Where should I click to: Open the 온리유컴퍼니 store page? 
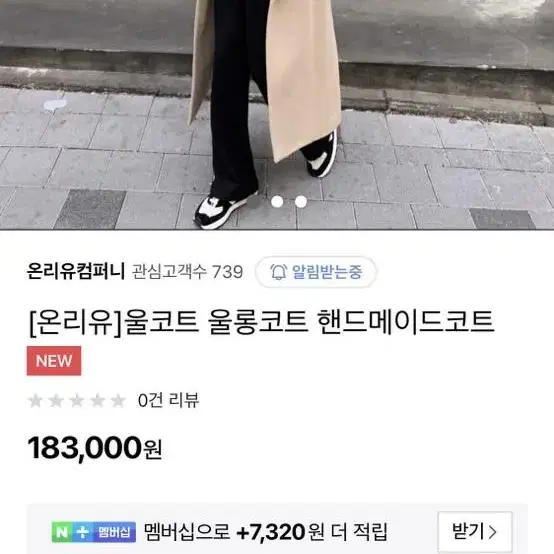pos(76,271)
